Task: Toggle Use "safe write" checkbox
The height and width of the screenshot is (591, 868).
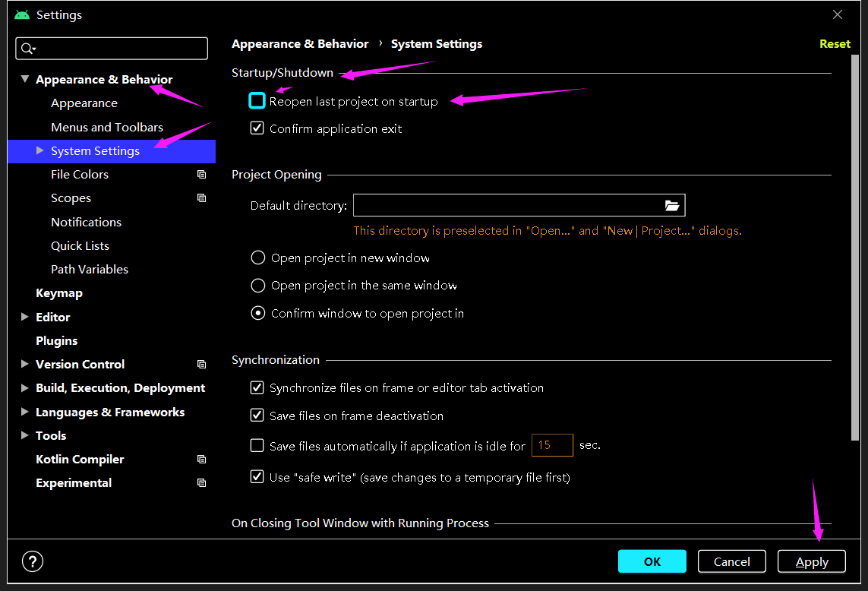Action: (x=257, y=476)
